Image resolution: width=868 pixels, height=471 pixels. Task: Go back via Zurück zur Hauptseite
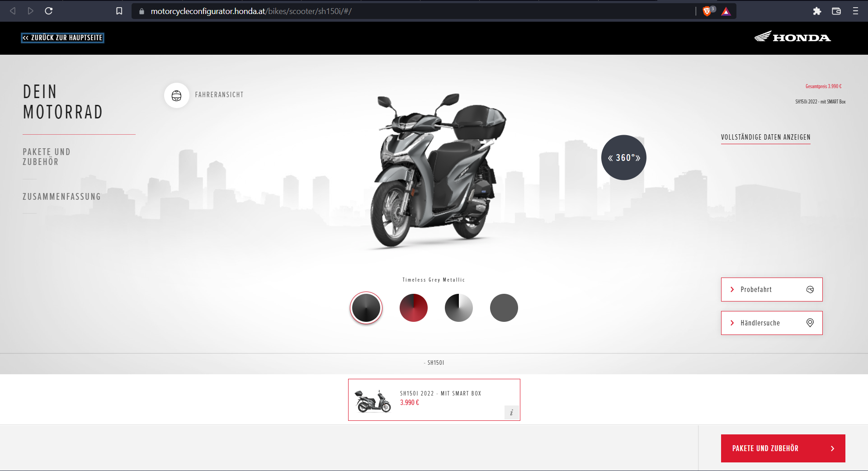point(62,38)
